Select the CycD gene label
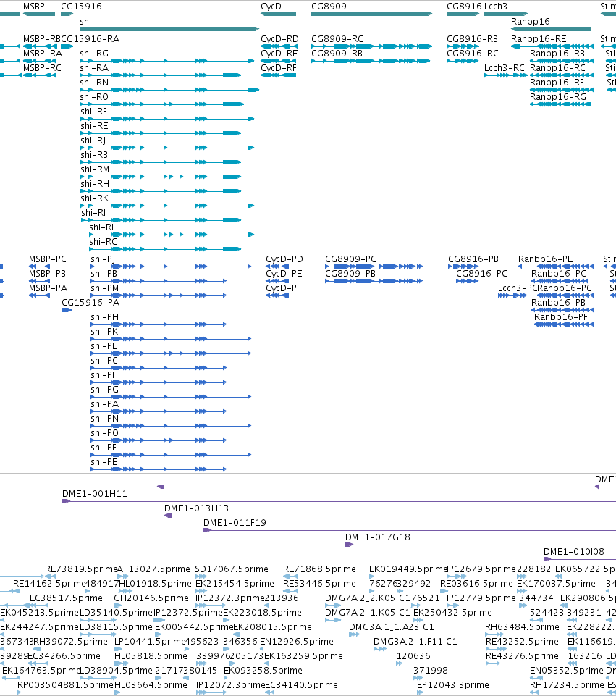The width and height of the screenshot is (616, 696). tap(271, 7)
